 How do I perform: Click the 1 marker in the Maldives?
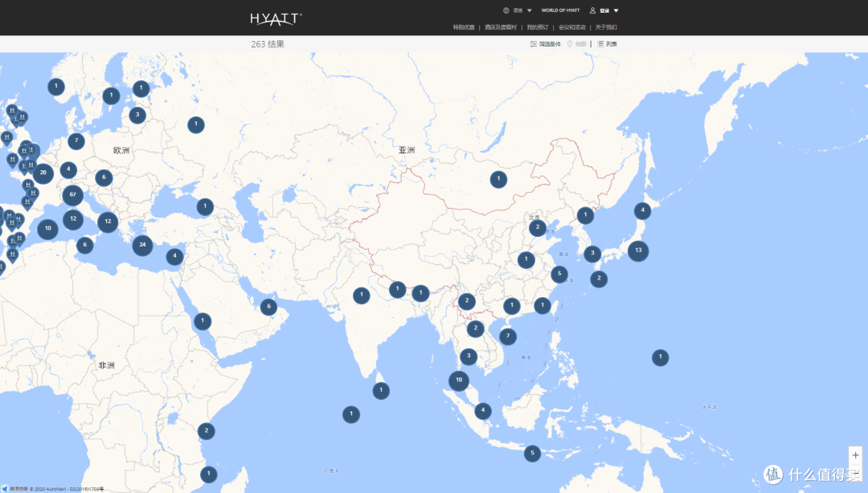(x=351, y=414)
